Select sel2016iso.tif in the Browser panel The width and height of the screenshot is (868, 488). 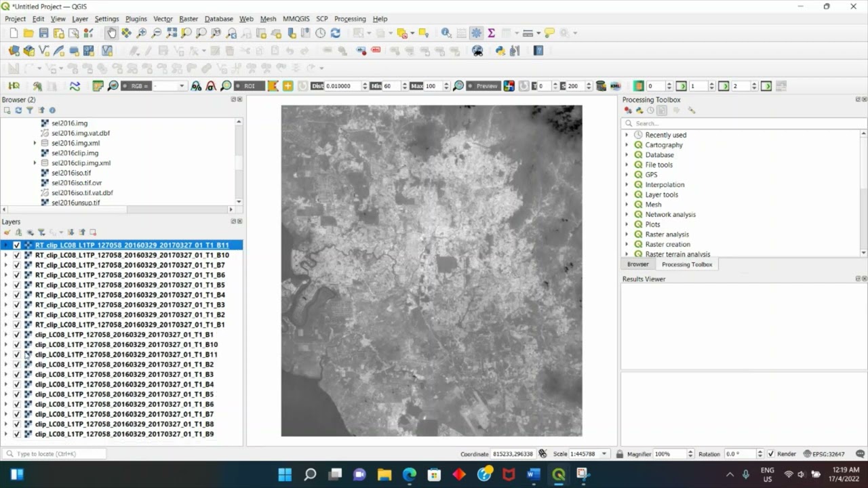click(71, 173)
